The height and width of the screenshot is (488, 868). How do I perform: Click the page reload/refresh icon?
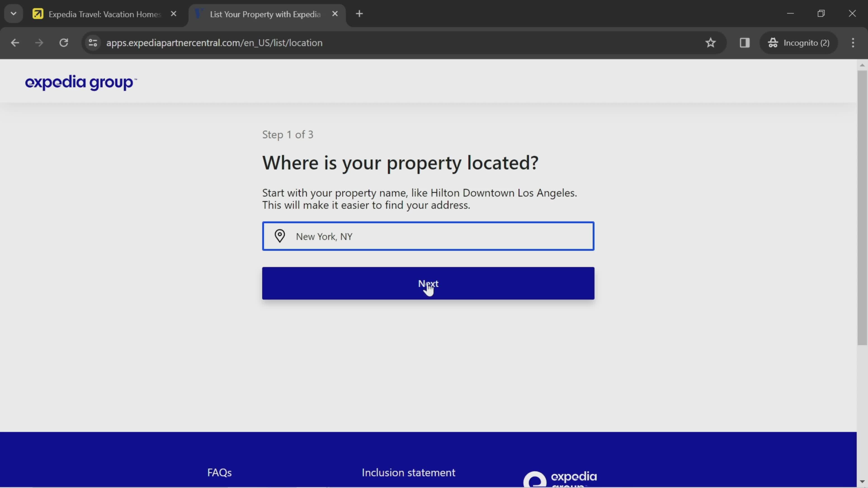pyautogui.click(x=63, y=42)
